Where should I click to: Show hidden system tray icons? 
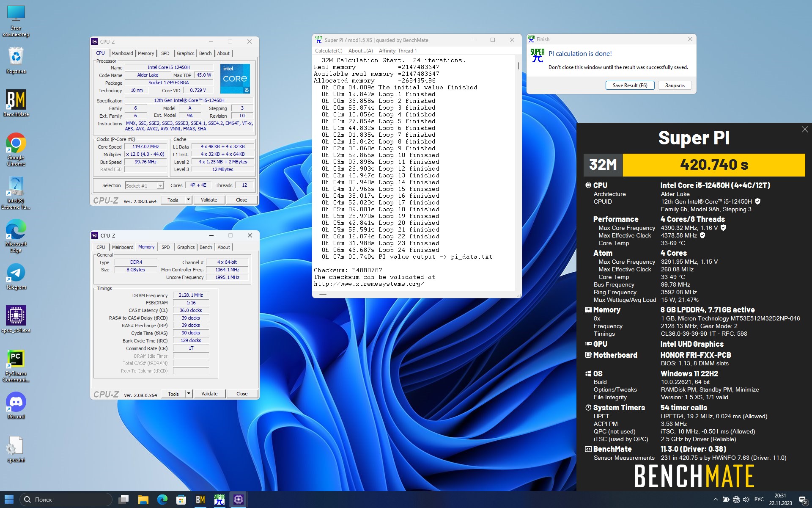716,500
